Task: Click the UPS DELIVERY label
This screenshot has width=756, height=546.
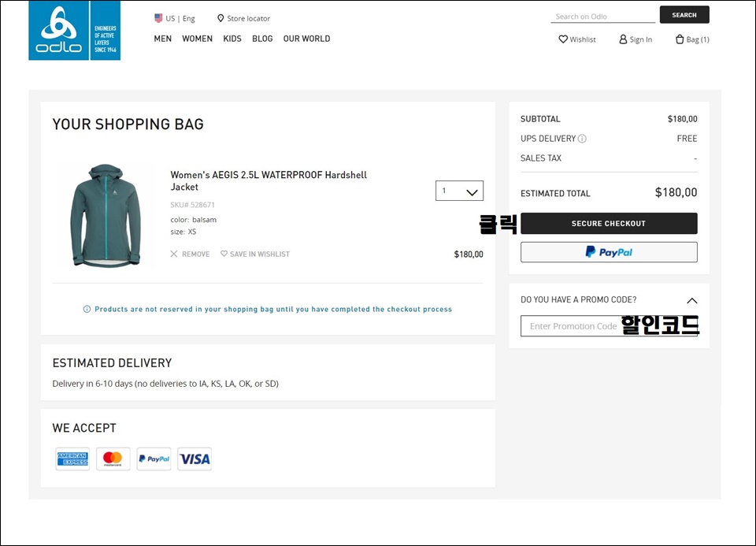Action: [x=548, y=139]
